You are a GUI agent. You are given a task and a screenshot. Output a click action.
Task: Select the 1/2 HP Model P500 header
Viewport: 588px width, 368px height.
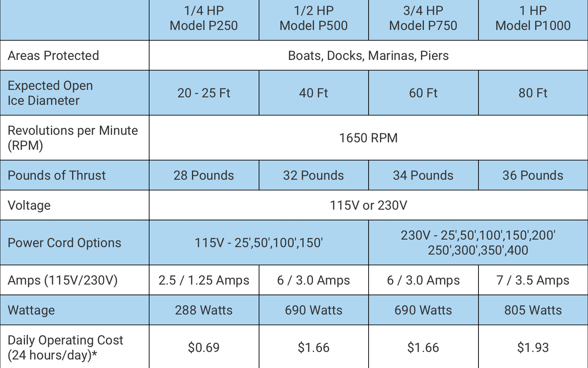tap(313, 18)
